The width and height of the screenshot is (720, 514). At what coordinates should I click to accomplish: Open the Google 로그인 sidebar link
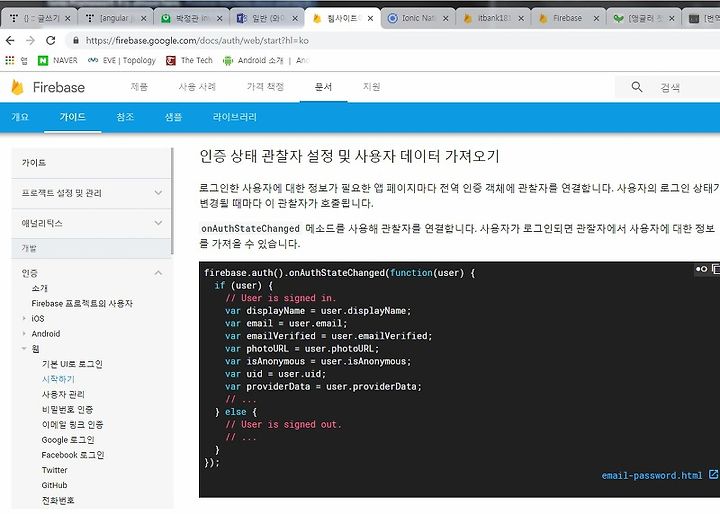coord(68,440)
